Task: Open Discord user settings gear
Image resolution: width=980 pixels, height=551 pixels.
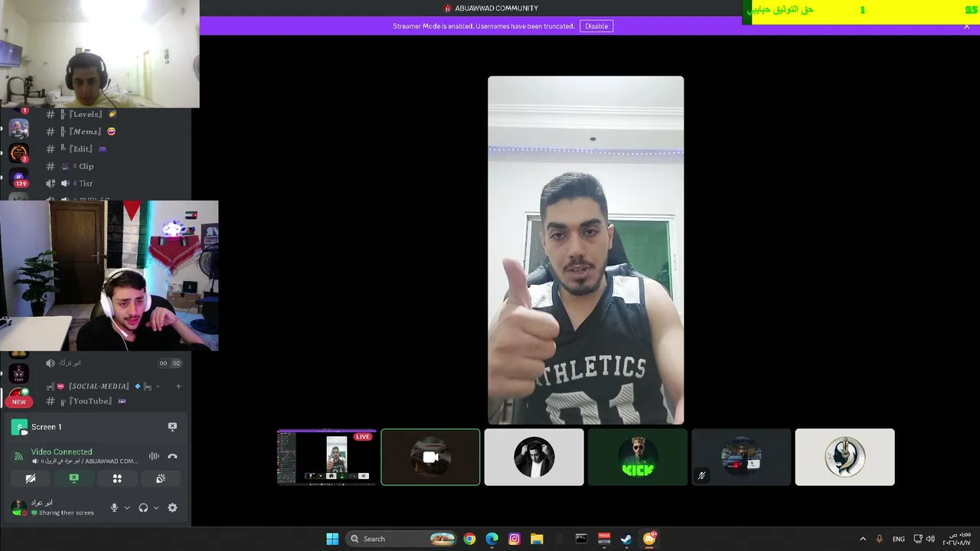Action: tap(172, 507)
